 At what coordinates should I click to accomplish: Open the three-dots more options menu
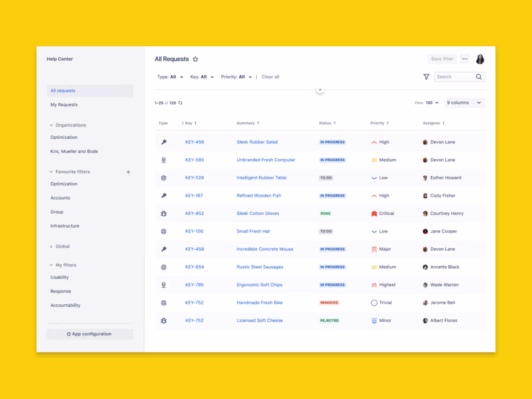click(x=465, y=59)
